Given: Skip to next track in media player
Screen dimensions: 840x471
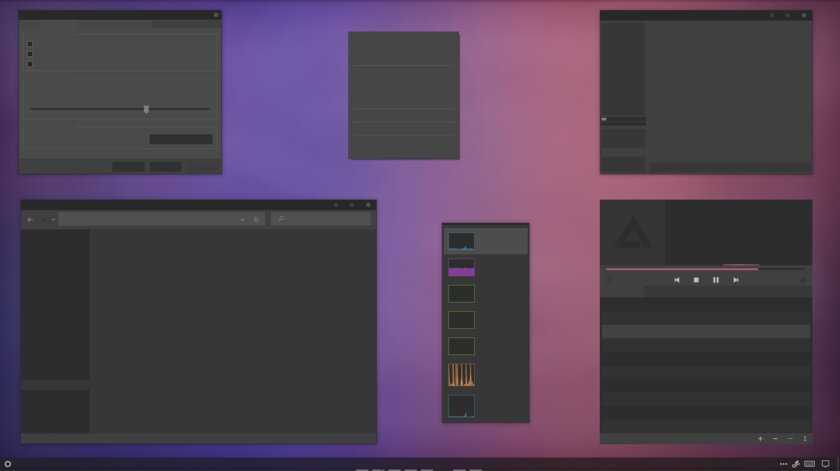Looking at the screenshot, I should click(736, 280).
